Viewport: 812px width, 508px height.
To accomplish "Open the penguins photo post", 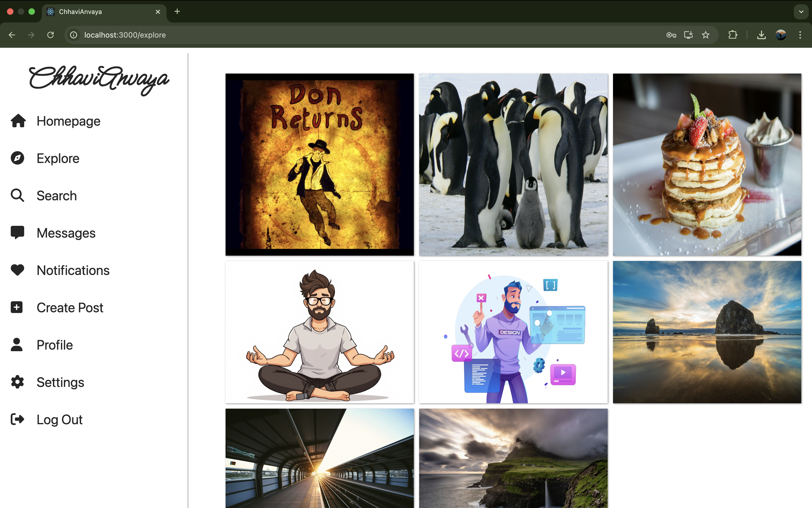I will (x=513, y=165).
